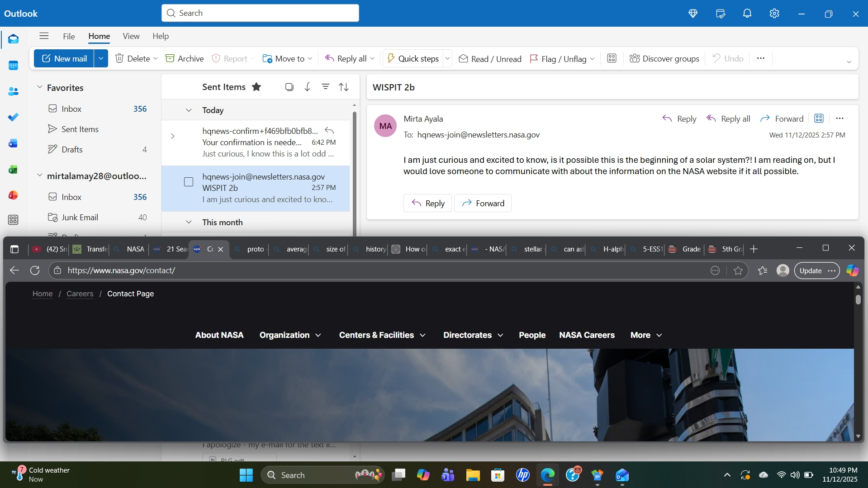The width and height of the screenshot is (868, 488).
Task: Toggle select-all messages in Sent Items
Action: click(289, 87)
